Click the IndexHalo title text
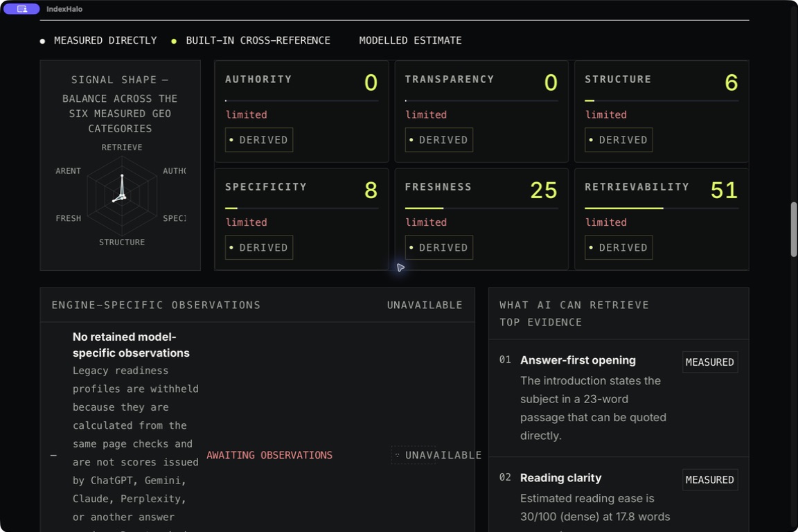Viewport: 798px width, 532px height. [64, 9]
